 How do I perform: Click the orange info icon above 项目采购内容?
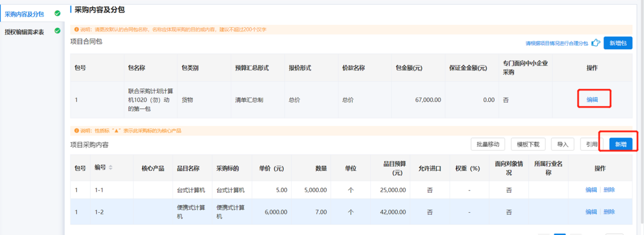tap(77, 131)
